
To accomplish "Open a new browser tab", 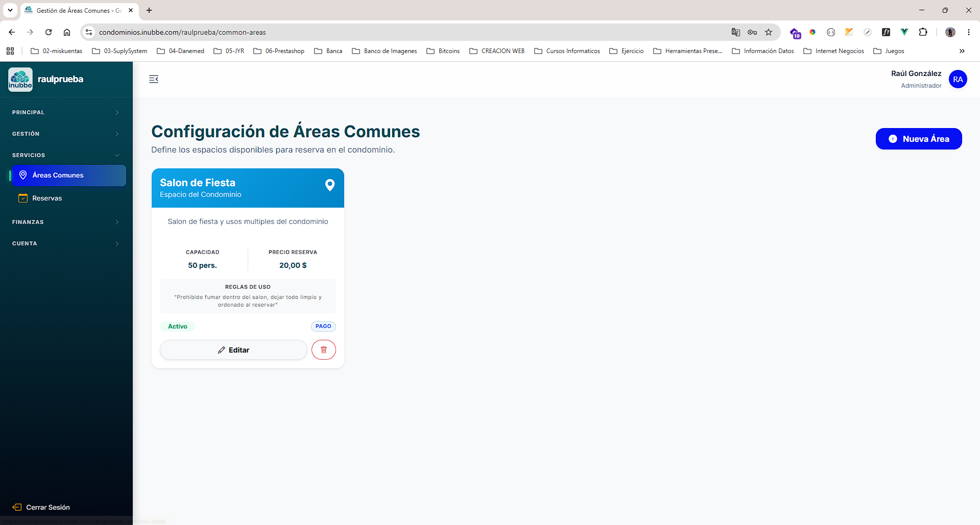I will [x=149, y=10].
